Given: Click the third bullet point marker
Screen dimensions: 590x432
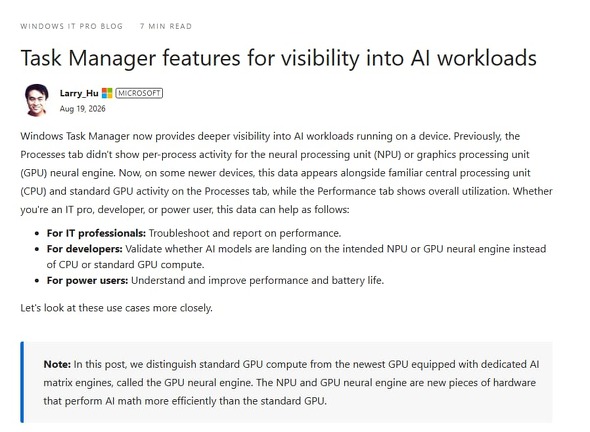Looking at the screenshot, I should click(x=36, y=281).
